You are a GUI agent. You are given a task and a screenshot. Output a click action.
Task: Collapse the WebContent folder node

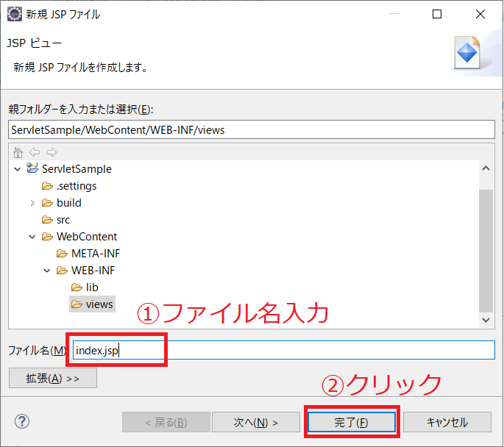click(x=32, y=237)
